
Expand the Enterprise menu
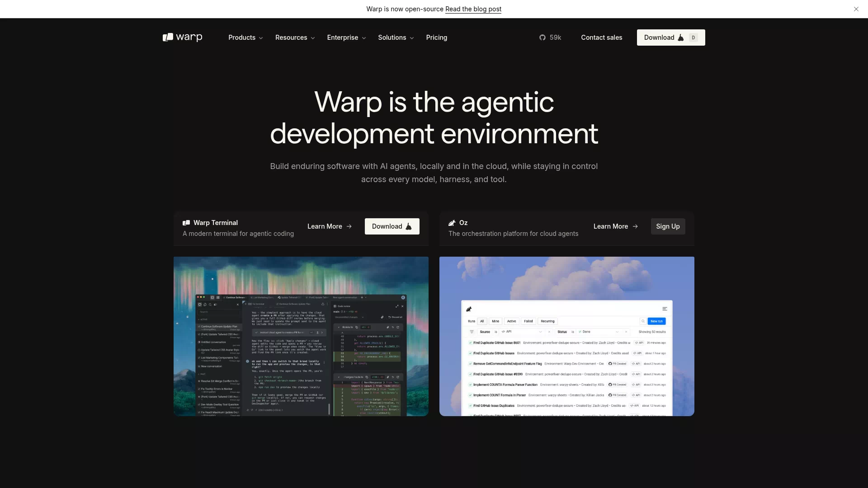[346, 38]
